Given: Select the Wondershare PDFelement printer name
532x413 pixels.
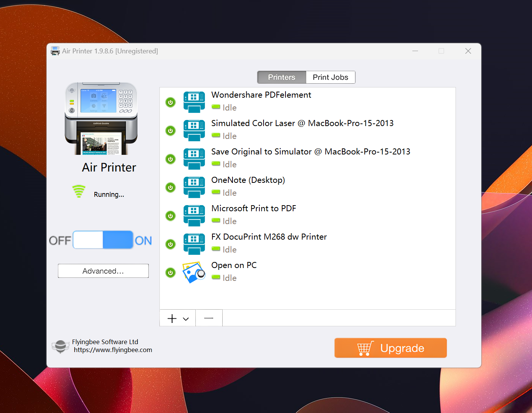Looking at the screenshot, I should (261, 95).
